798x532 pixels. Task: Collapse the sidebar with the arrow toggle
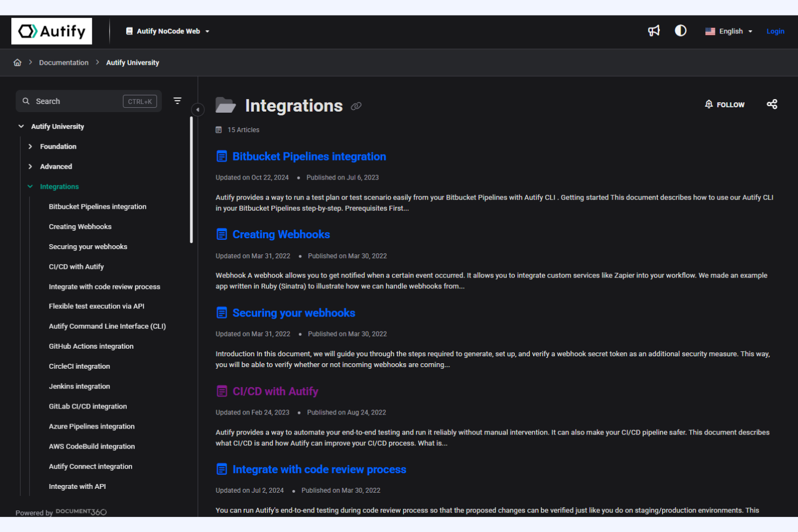pos(198,109)
